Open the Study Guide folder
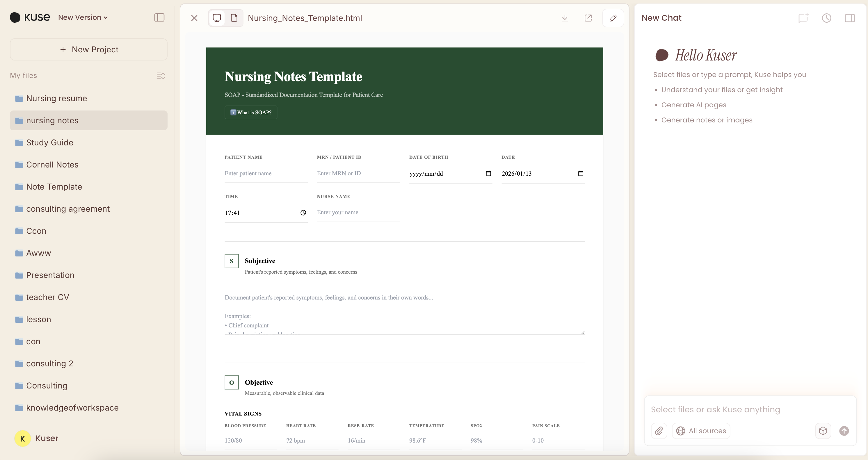868x460 pixels. 49,142
